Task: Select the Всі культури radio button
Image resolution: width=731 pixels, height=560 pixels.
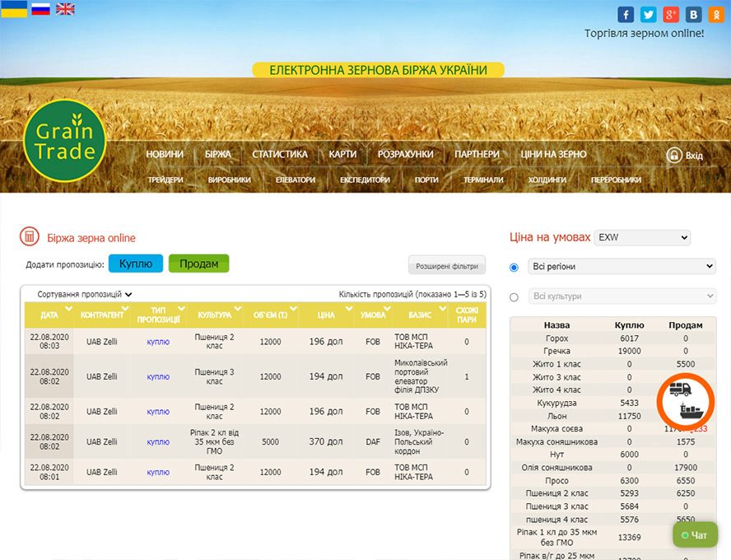Action: [x=514, y=297]
